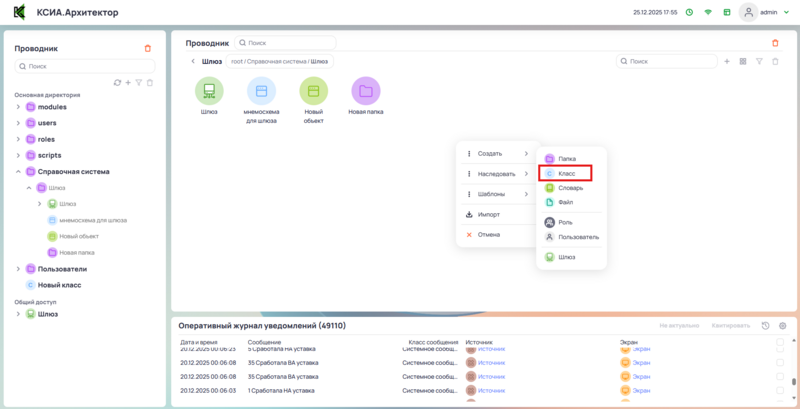The height and width of the screenshot is (409, 800).
Task: Choose Импорт from the context menu
Action: coord(489,214)
